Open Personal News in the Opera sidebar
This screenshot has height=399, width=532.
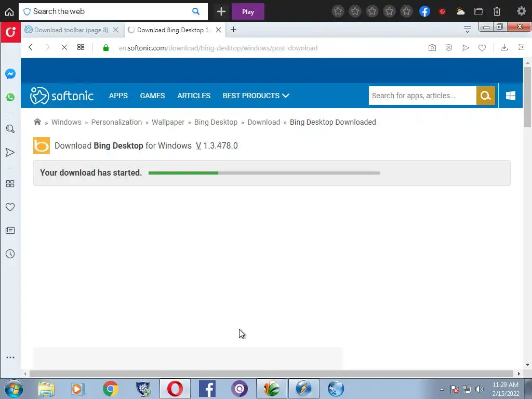(x=10, y=231)
